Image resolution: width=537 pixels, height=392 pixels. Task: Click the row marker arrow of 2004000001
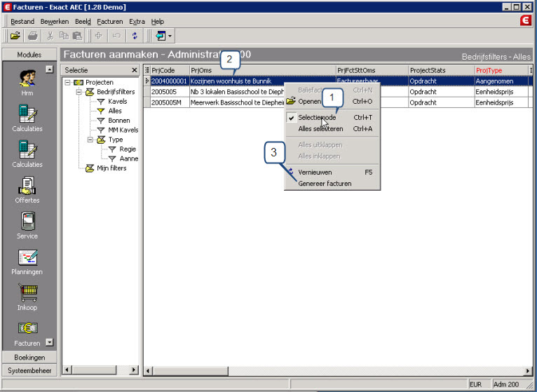[147, 81]
